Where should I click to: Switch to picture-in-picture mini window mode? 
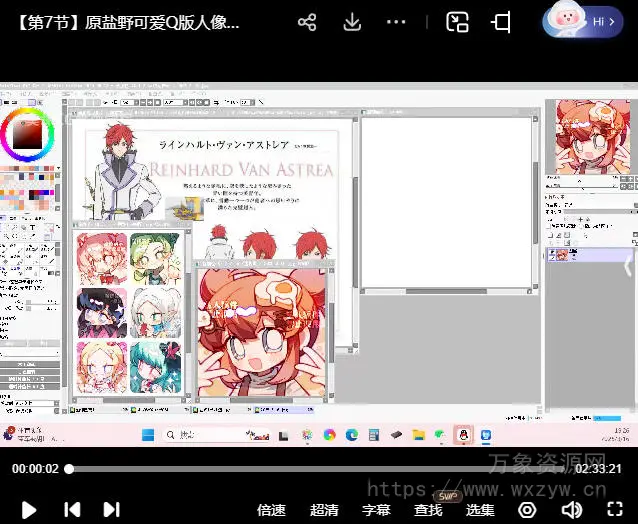pos(457,22)
